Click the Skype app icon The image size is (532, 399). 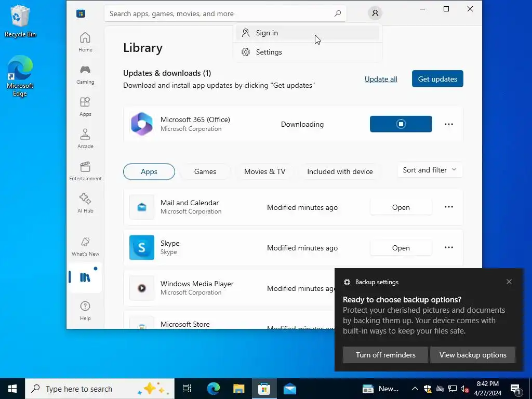coord(142,247)
